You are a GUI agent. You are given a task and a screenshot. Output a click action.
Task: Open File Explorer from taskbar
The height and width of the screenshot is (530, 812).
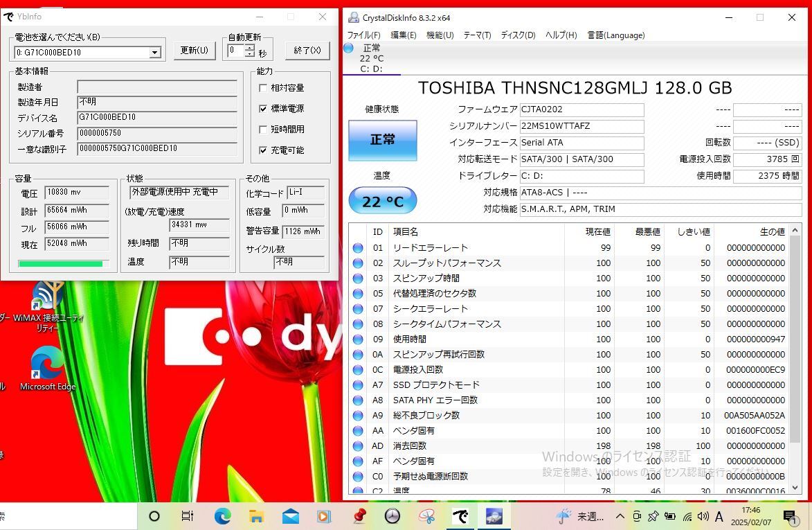pos(256,516)
